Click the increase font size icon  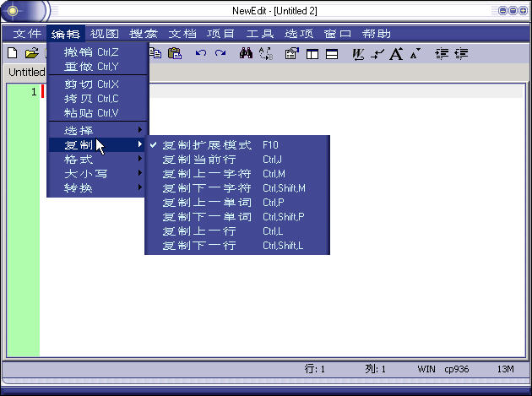pos(395,53)
